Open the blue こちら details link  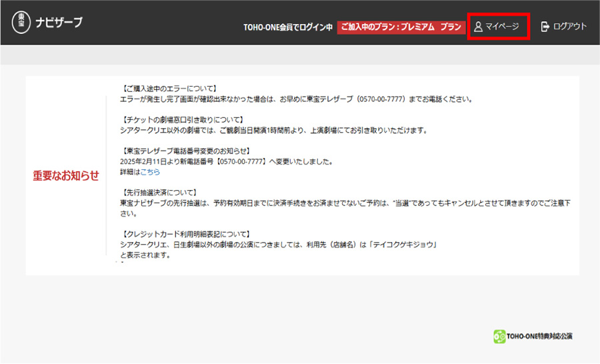click(x=150, y=172)
